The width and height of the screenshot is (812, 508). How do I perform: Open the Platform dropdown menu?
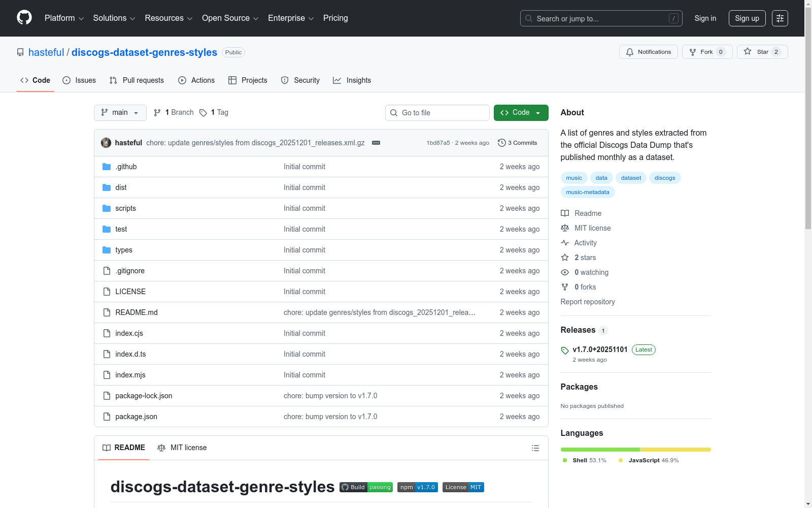pyautogui.click(x=64, y=18)
